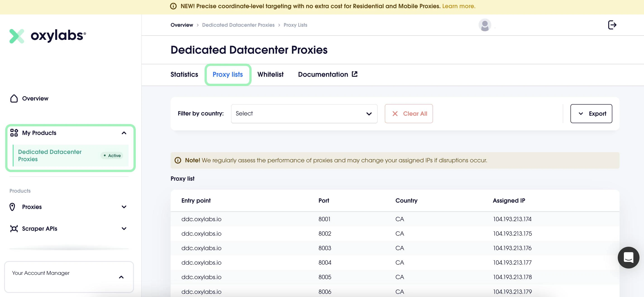
Task: Click the Scraper APIs icon
Action: (x=14, y=228)
